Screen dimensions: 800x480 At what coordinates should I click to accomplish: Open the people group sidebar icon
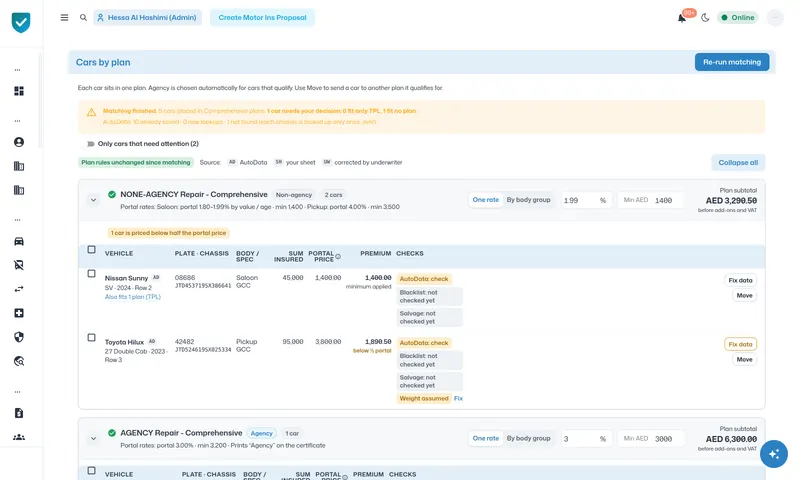(x=19, y=437)
